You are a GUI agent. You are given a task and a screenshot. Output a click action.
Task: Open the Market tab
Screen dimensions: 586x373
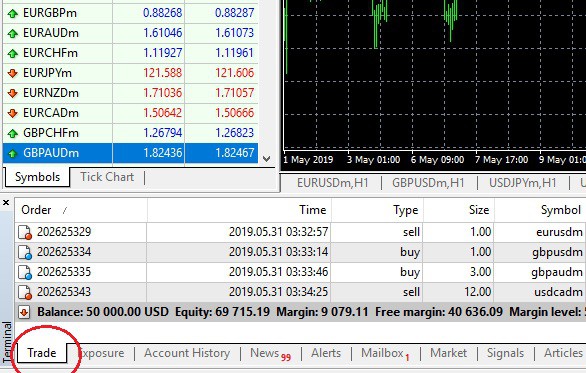pyautogui.click(x=448, y=353)
